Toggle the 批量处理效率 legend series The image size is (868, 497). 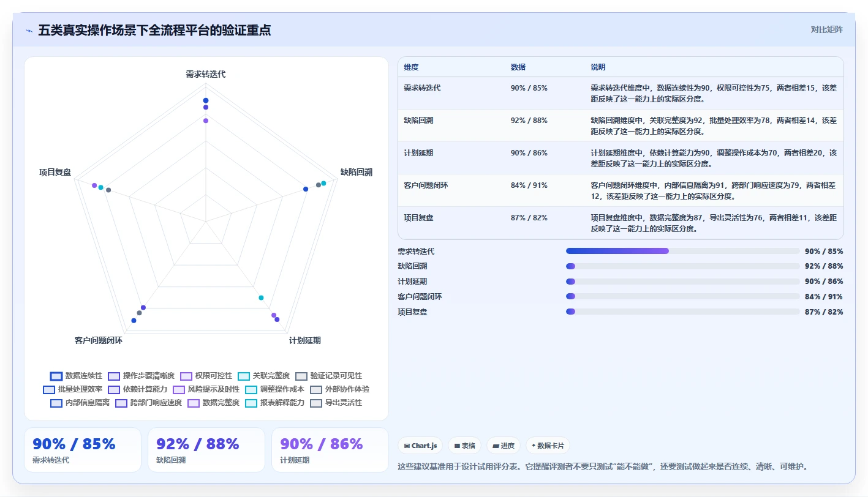pyautogui.click(x=73, y=389)
